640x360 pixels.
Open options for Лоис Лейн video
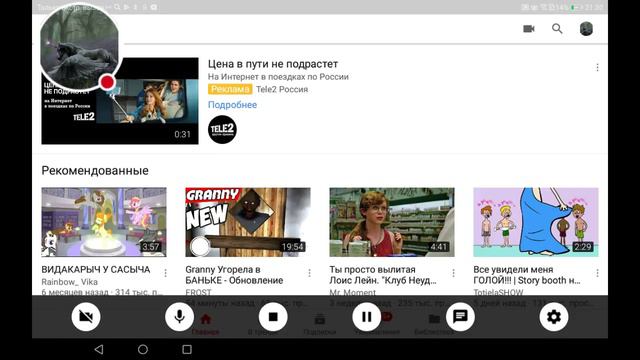(453, 273)
